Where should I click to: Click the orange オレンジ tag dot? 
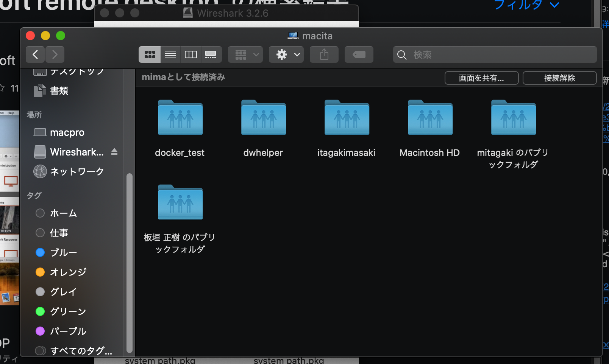click(40, 272)
